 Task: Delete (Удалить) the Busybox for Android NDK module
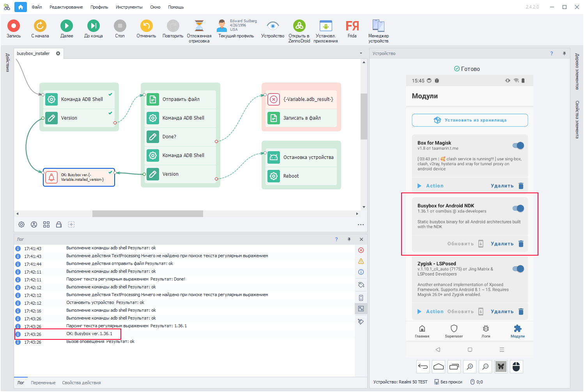[x=506, y=244]
